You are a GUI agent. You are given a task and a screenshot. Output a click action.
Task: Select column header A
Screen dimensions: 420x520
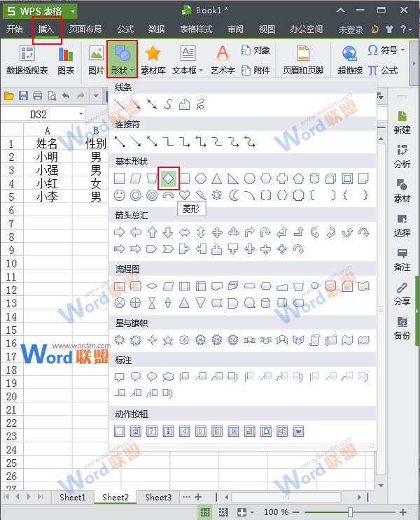coord(48,130)
